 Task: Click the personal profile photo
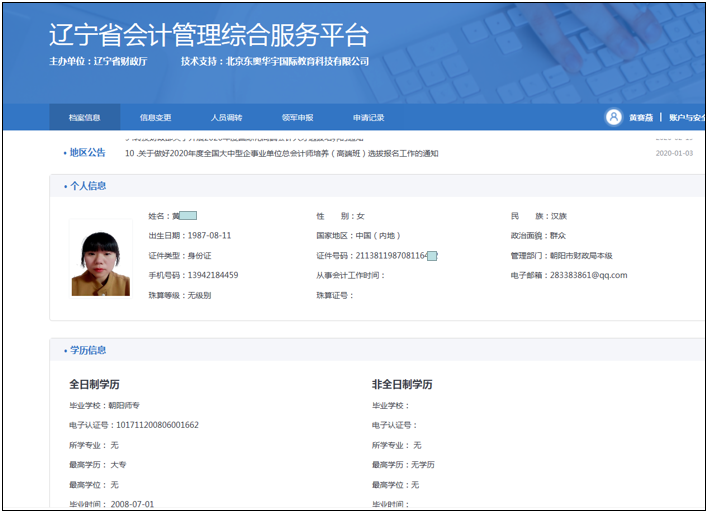coord(100,258)
